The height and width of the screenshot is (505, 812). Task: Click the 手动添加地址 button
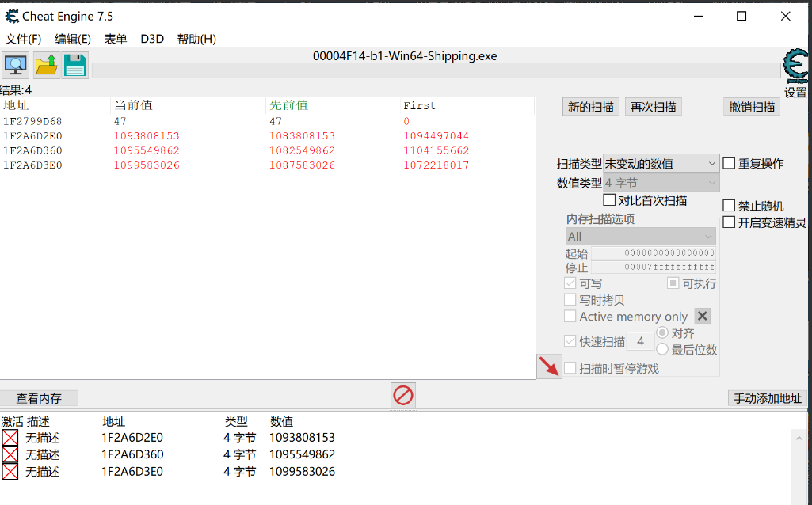(767, 398)
